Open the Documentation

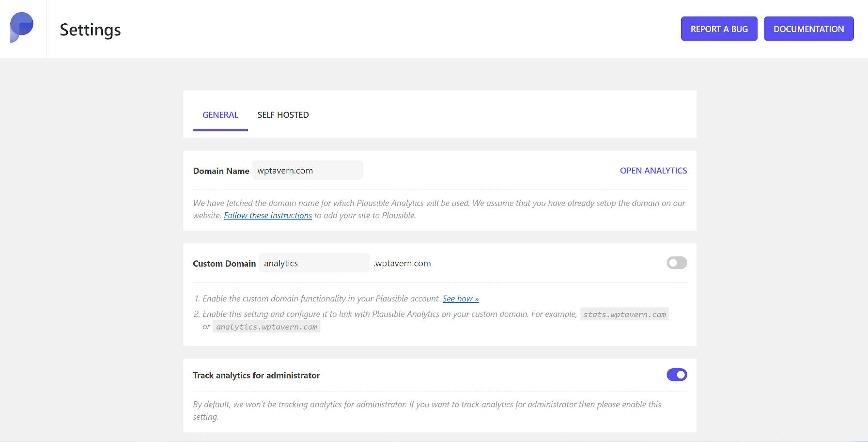[808, 29]
